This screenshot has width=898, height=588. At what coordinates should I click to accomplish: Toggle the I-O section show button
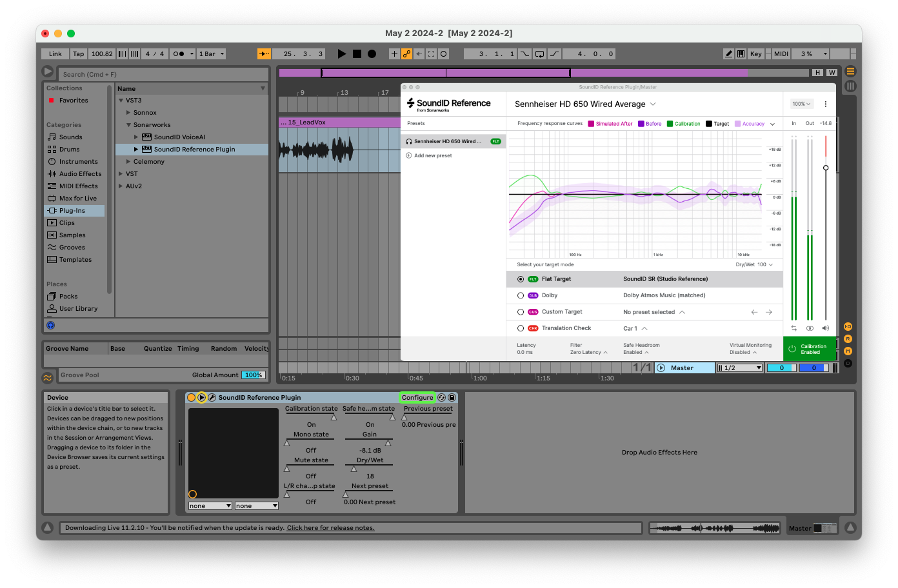[x=848, y=327]
